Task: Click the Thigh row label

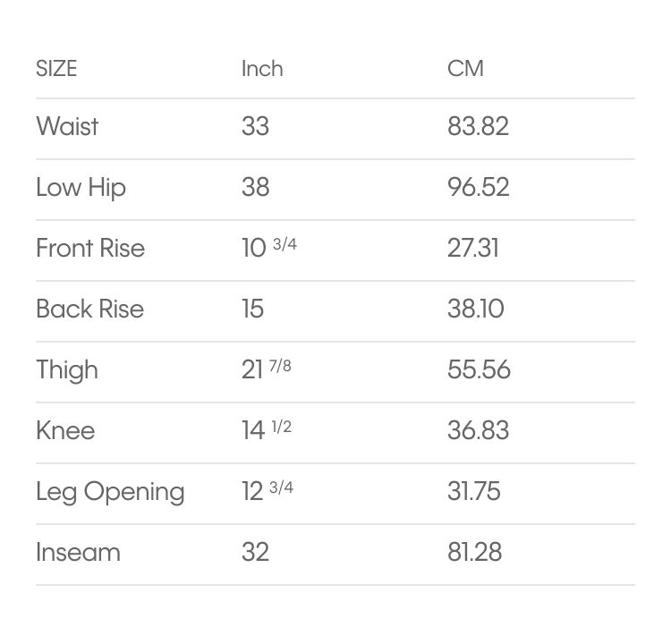Action: point(67,370)
